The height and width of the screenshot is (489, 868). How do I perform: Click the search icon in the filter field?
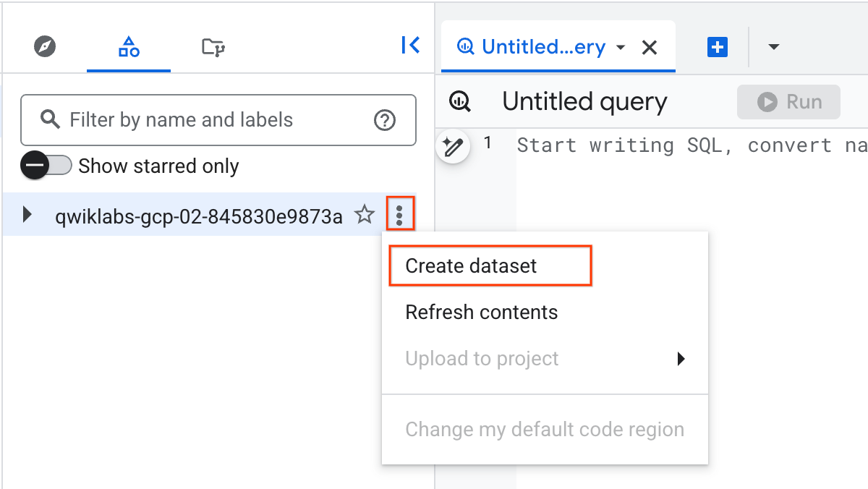click(x=50, y=119)
